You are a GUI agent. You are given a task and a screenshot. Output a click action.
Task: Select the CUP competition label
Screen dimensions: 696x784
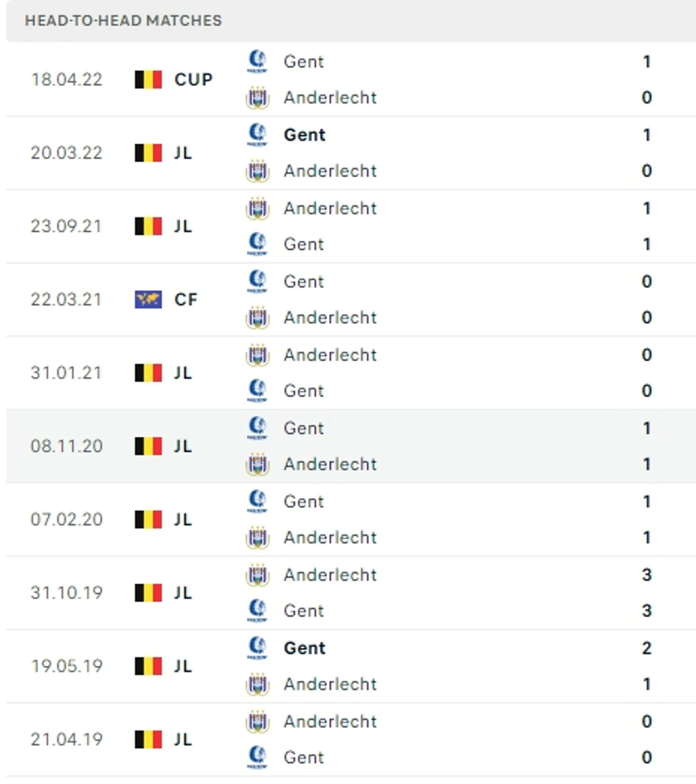(193, 80)
